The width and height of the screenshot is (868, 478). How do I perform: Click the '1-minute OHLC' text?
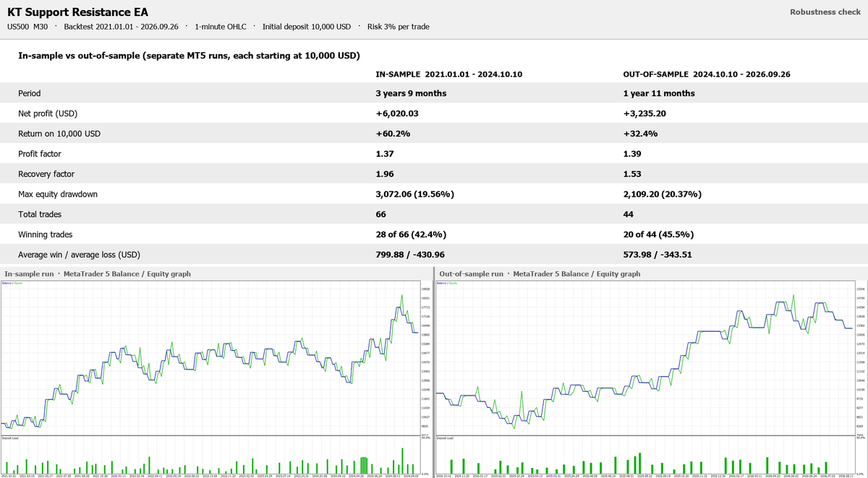click(x=221, y=27)
